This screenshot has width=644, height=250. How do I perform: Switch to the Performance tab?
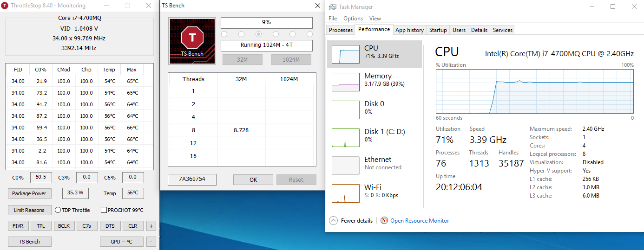(x=374, y=29)
